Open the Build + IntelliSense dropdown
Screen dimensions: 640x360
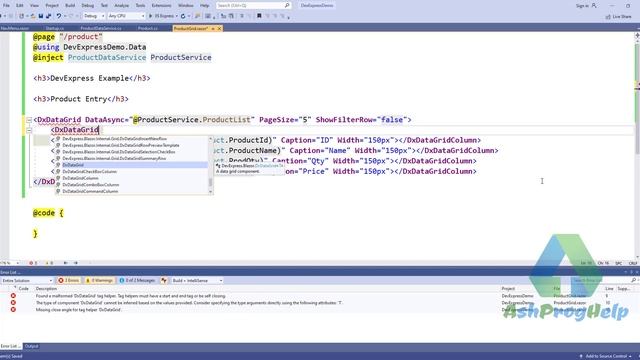point(197,281)
